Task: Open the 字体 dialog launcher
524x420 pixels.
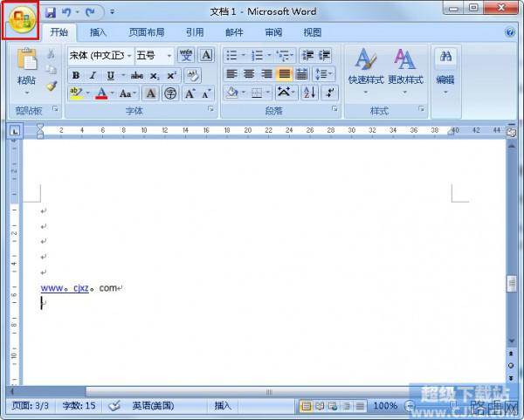Action: [x=210, y=108]
